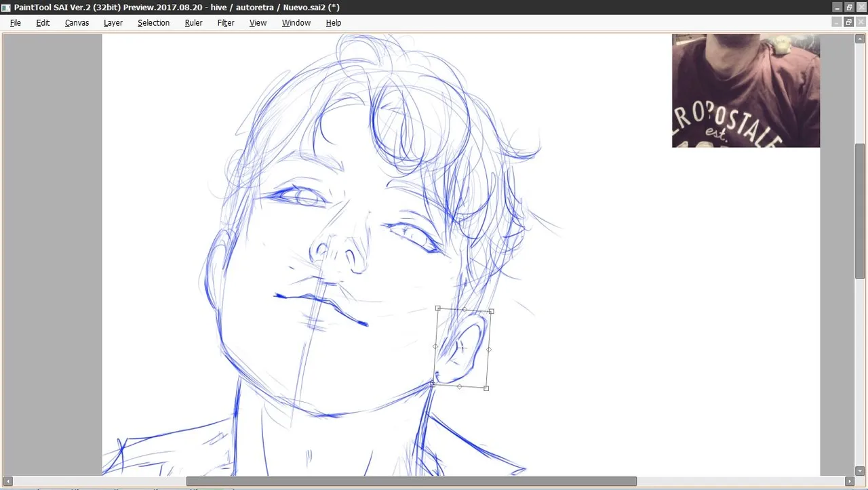This screenshot has height=490, width=868.
Task: Click the left-middle transform handle of ear selection
Action: (x=435, y=346)
